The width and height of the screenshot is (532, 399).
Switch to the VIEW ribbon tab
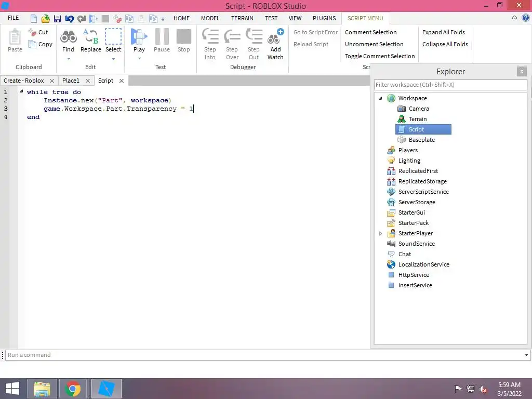point(295,18)
